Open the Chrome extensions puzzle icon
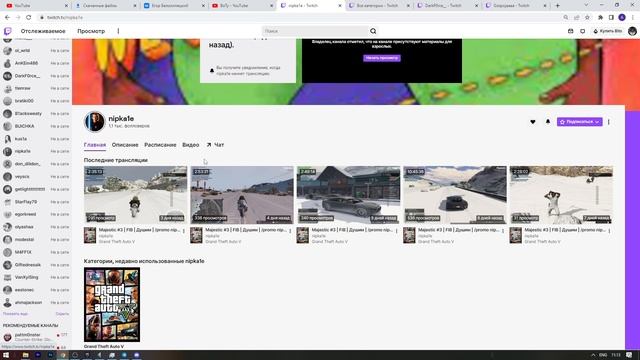Image resolution: width=640 pixels, height=360 pixels. coord(600,18)
